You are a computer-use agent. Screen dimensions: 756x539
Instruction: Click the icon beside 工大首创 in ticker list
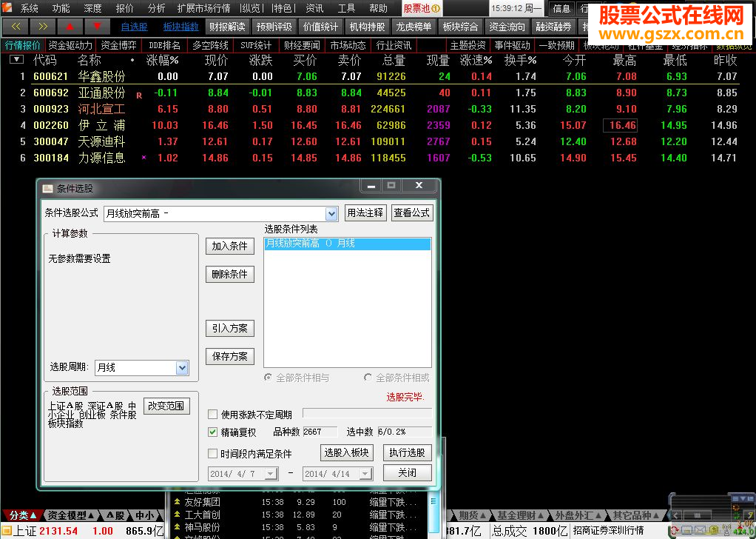(178, 515)
